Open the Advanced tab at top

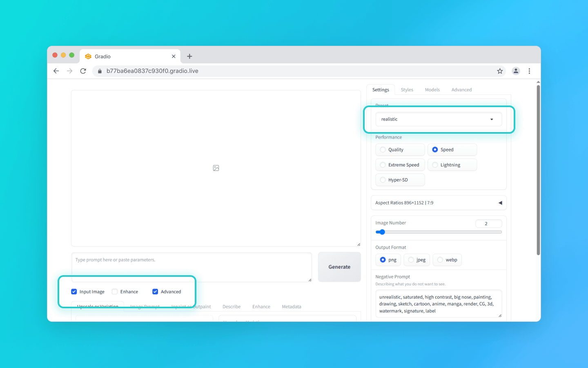tap(461, 90)
